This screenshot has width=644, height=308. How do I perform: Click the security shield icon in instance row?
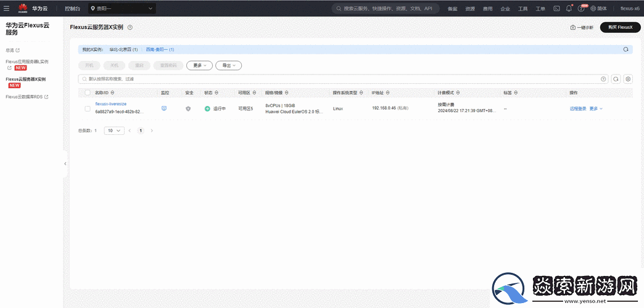click(188, 108)
